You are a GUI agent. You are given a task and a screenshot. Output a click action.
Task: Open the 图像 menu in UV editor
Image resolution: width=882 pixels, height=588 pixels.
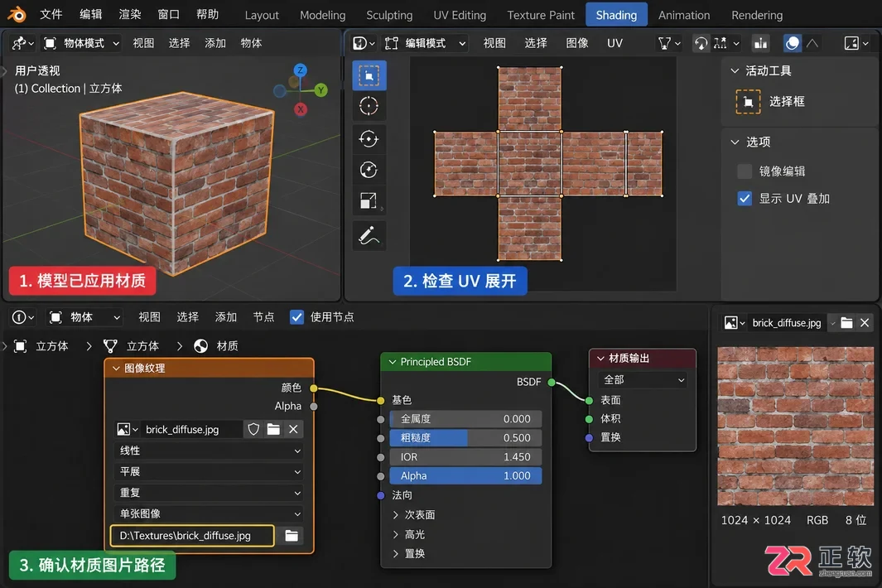(x=577, y=43)
